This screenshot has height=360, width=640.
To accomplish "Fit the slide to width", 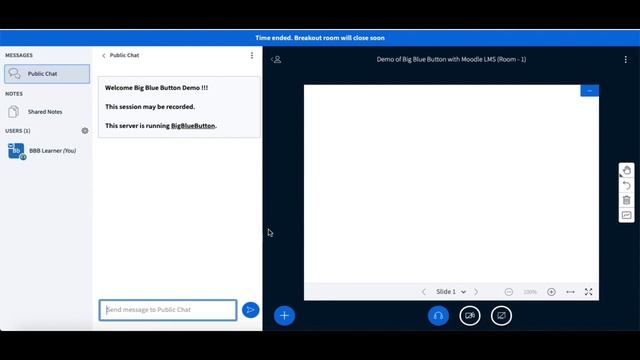I will (x=570, y=292).
